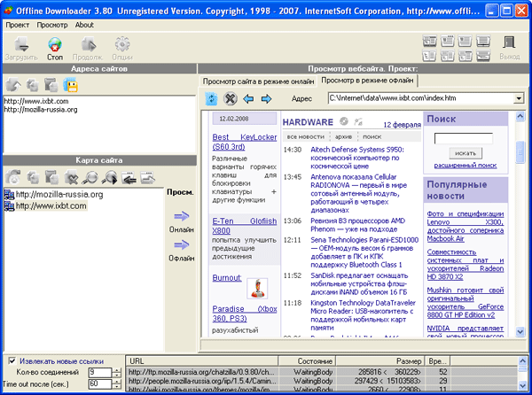Refresh the page in the browser pane

point(212,98)
